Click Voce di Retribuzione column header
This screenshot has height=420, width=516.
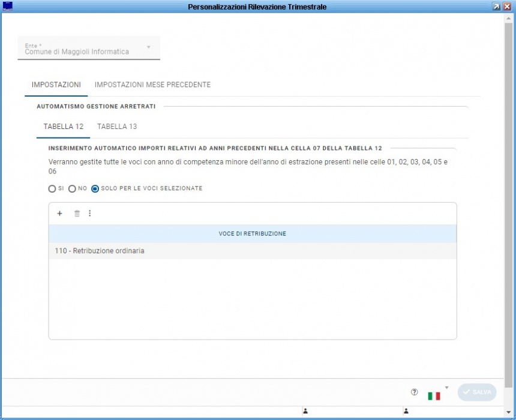(253, 233)
